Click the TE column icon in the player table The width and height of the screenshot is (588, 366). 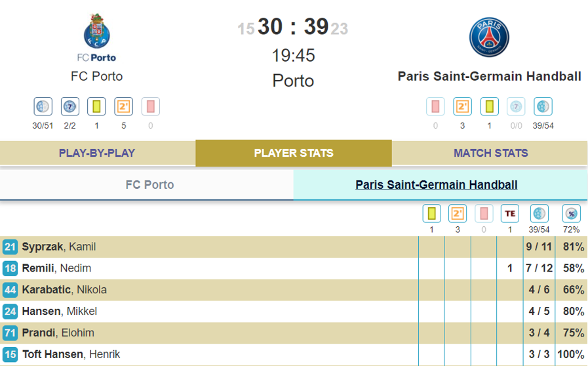click(x=510, y=214)
